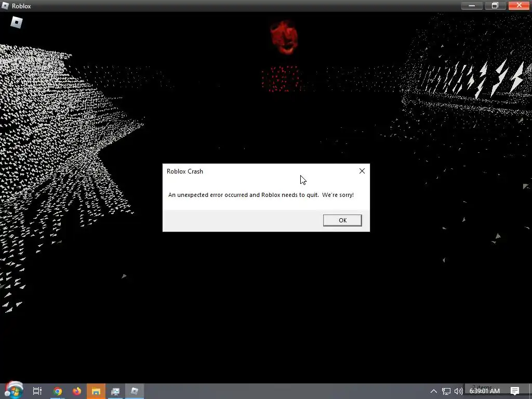Open File Explorer from the taskbar
This screenshot has height=399, width=532.
click(x=96, y=391)
